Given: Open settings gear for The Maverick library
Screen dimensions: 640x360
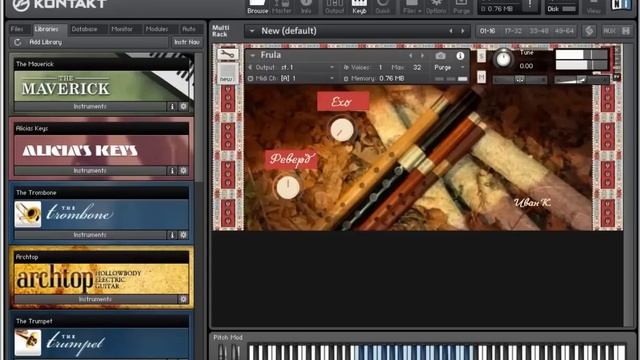Looking at the screenshot, I should 183,107.
